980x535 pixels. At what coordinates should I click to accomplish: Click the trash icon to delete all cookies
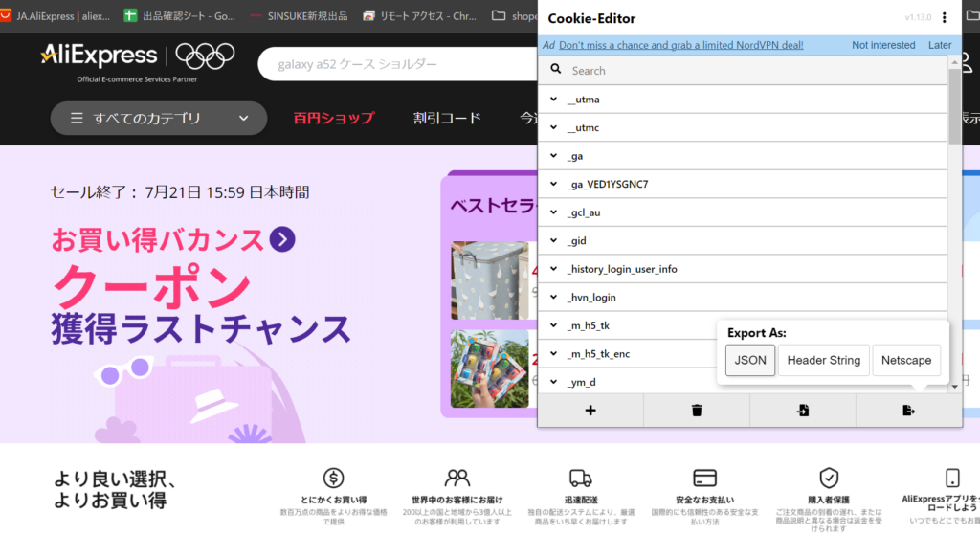pyautogui.click(x=697, y=411)
